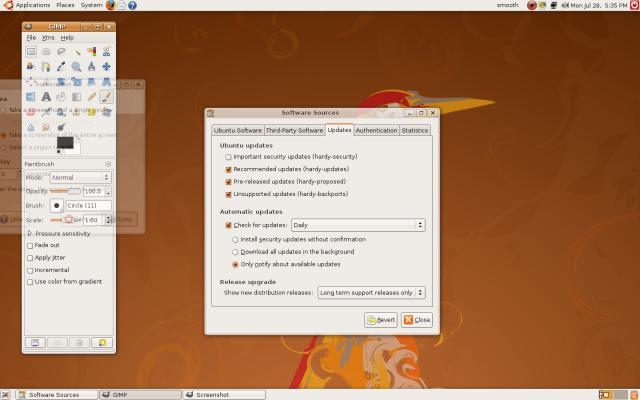Open the Places menu in top panel
This screenshot has width=640, height=400.
click(x=65, y=5)
